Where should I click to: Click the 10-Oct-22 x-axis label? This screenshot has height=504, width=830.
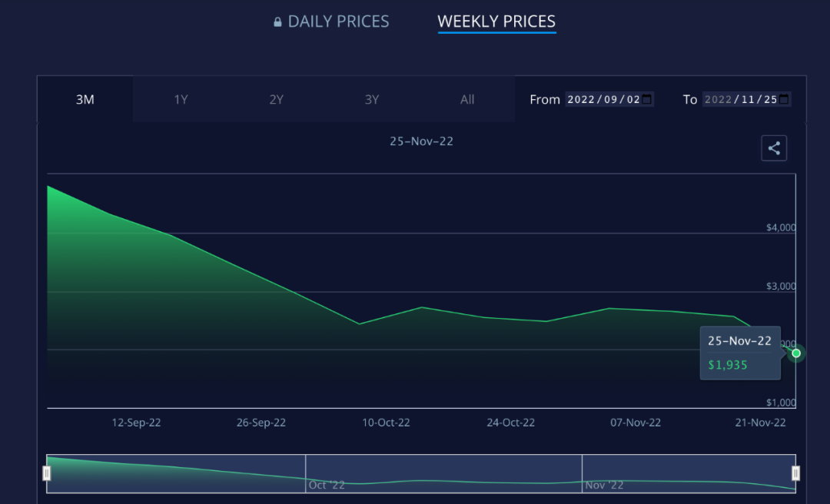(x=386, y=423)
